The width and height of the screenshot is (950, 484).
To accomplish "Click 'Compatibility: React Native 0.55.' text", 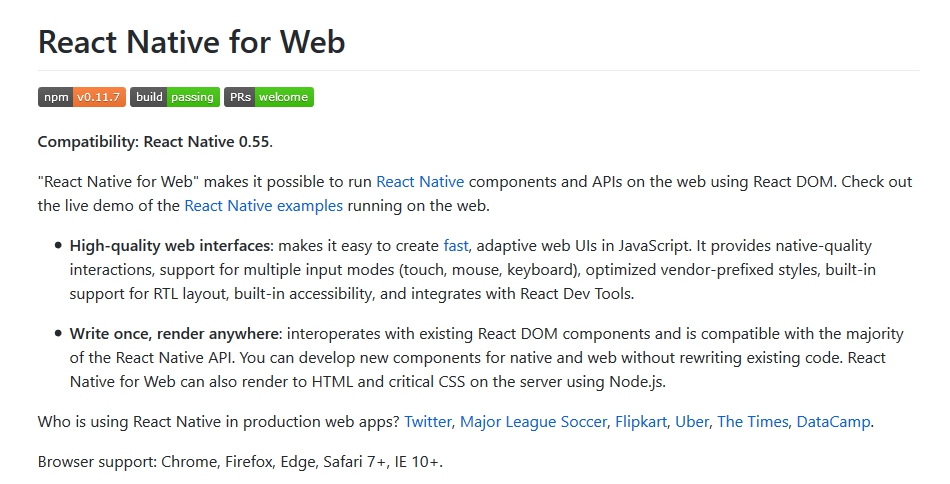I will tap(155, 142).
